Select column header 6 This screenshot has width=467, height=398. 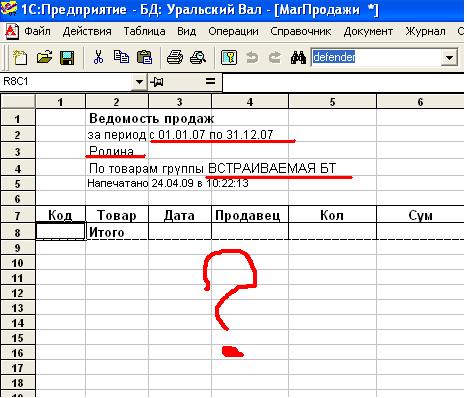[x=420, y=102]
